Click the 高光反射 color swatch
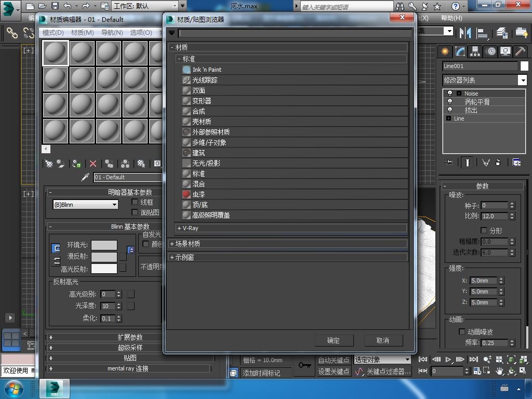Viewport: 532px width, 399px height. (104, 269)
